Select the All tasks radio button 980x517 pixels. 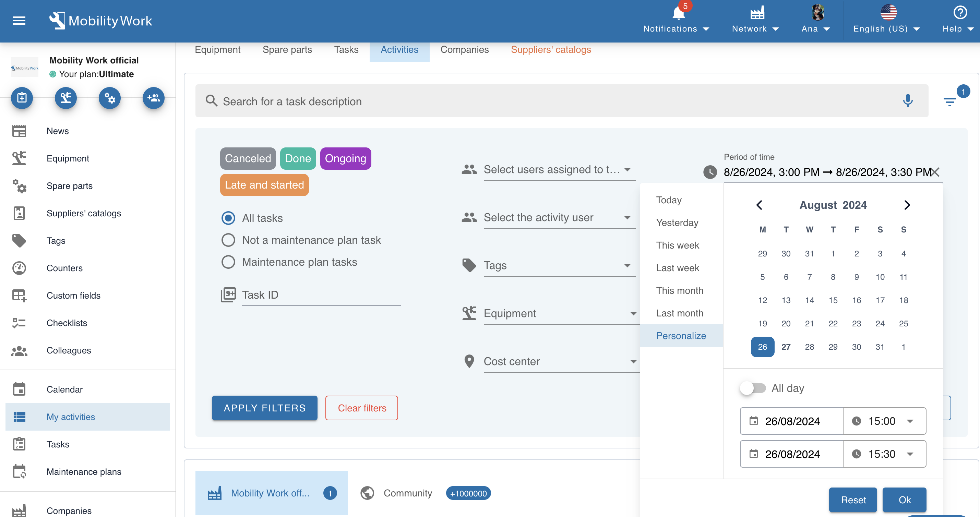pyautogui.click(x=228, y=218)
